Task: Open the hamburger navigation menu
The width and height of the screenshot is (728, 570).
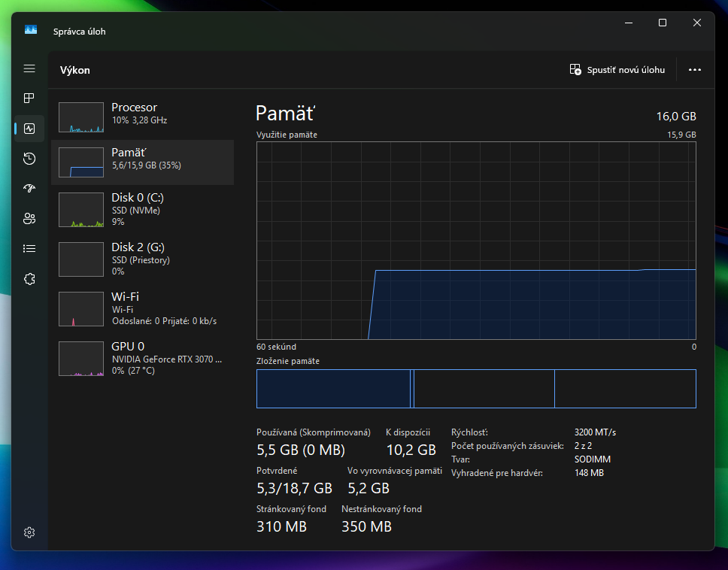Action: (x=29, y=68)
